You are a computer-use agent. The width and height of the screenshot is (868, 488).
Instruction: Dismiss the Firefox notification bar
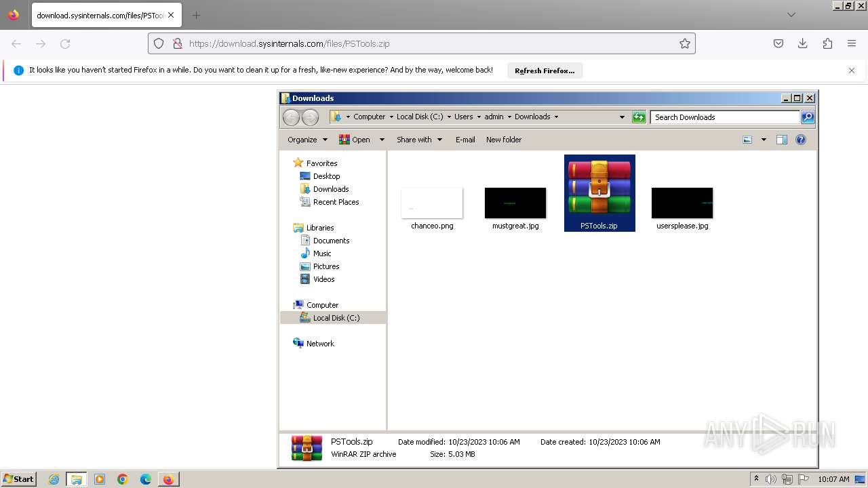tap(852, 70)
